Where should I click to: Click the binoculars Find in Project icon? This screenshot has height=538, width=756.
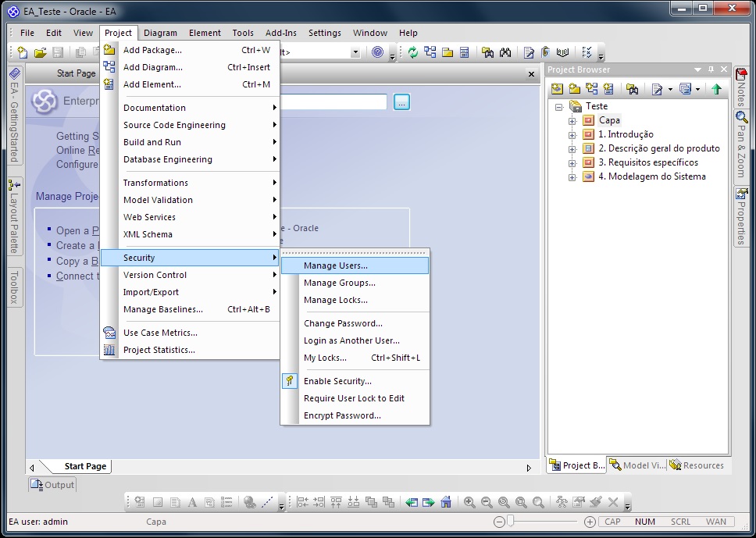tap(505, 52)
